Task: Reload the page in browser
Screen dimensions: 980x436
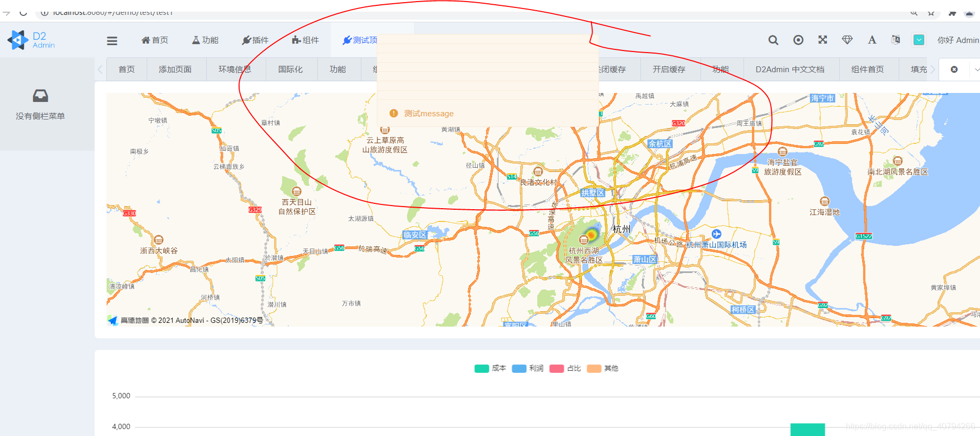Action: point(23,13)
